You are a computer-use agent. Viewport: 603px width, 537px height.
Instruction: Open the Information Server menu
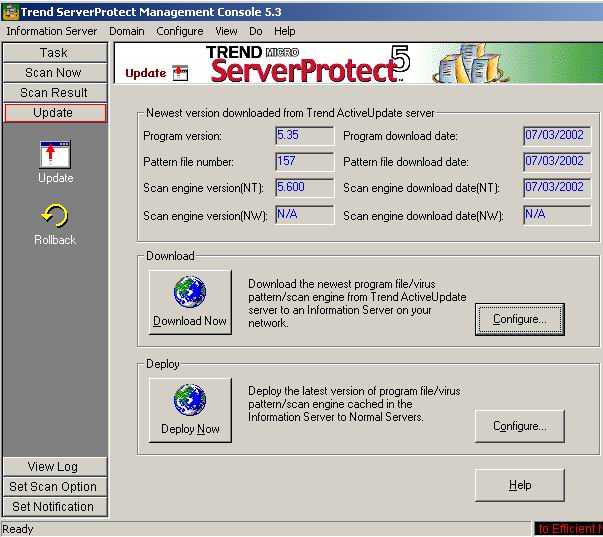pyautogui.click(x=52, y=31)
